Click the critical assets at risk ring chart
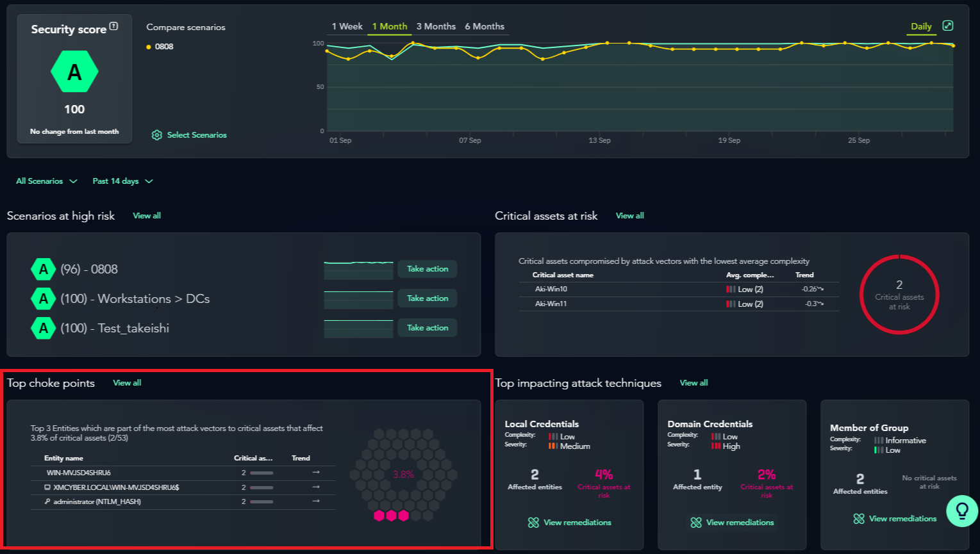Viewport: 980px width, 554px height. (x=899, y=295)
